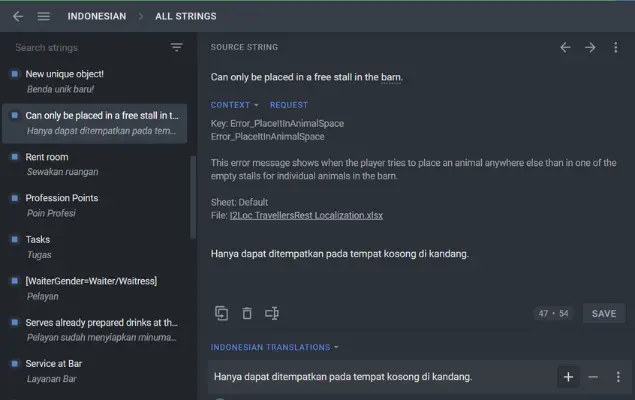The image size is (635, 400).
Task: Upvote the Indonesian translation suggestion
Action: 568,377
